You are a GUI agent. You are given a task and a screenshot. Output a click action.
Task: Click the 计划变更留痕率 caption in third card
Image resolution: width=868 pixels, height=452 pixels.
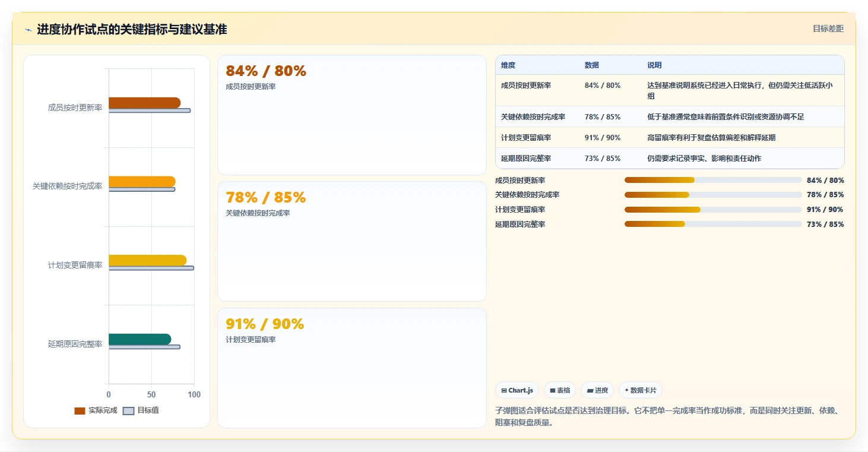[251, 340]
